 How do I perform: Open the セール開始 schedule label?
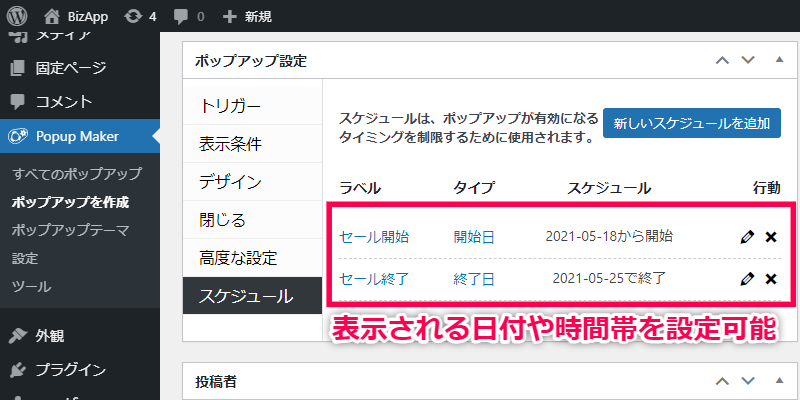point(374,237)
